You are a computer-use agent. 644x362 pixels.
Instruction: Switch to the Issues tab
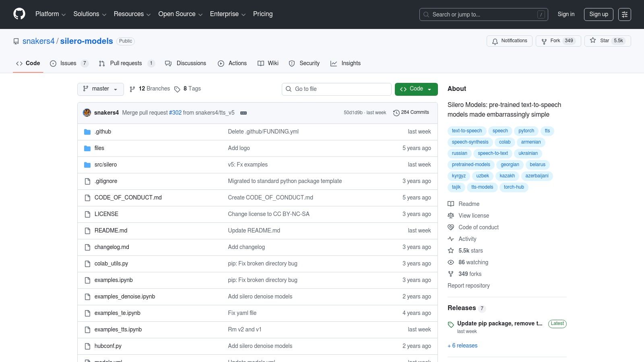click(x=68, y=64)
